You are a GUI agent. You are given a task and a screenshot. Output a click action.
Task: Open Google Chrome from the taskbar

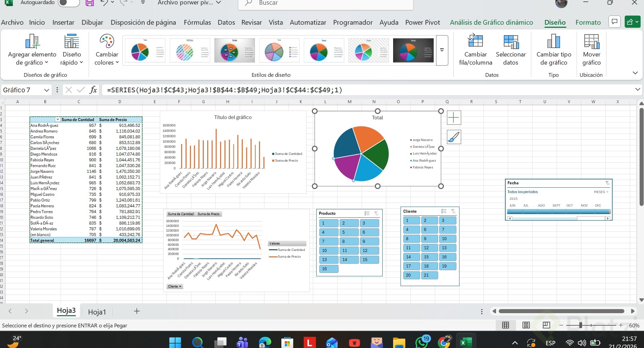tap(444, 342)
